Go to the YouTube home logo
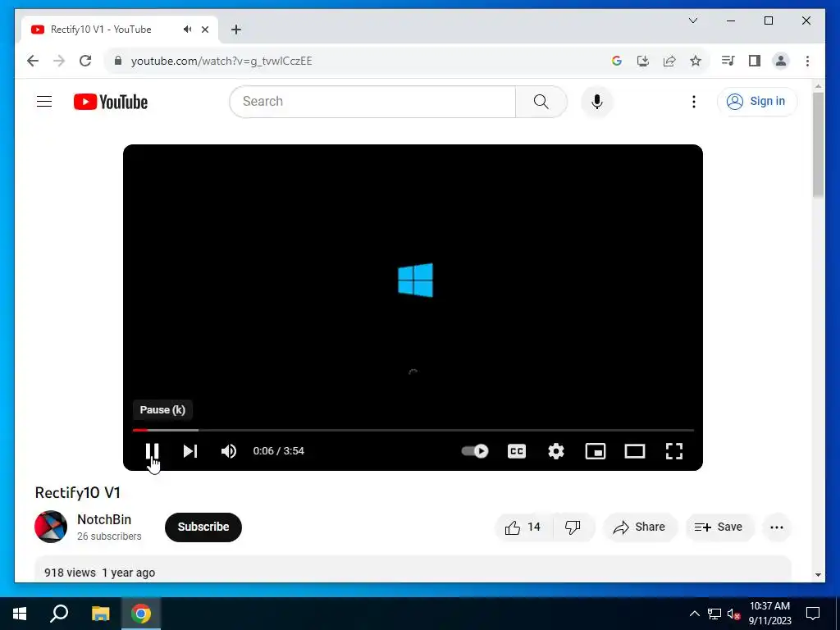The height and width of the screenshot is (630, 840). tap(111, 101)
